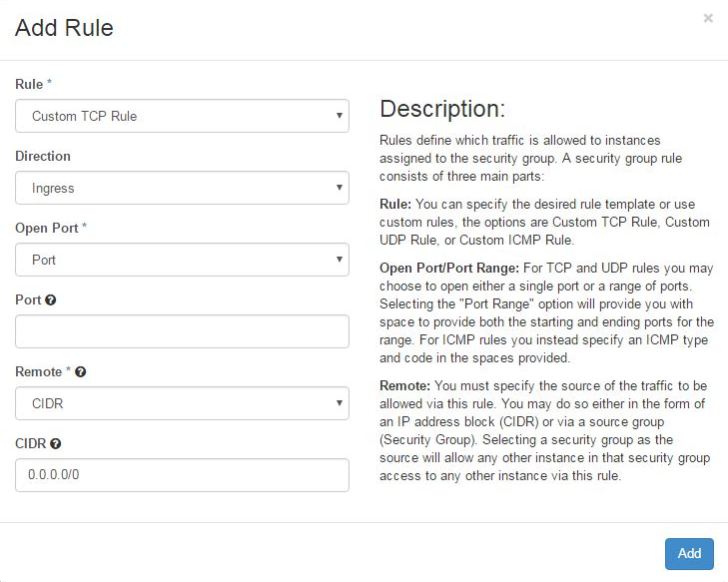
Task: Click the dropdown arrow on Ingress field
Action: (x=339, y=188)
